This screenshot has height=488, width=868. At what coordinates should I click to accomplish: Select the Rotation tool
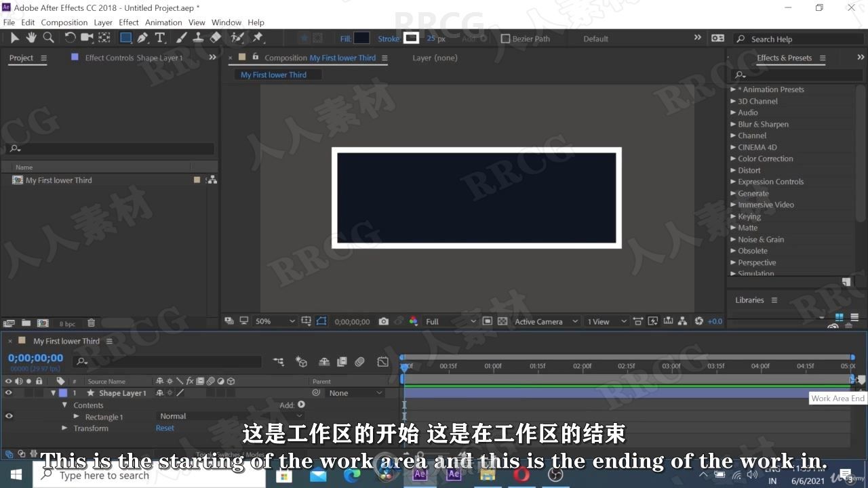(70, 38)
